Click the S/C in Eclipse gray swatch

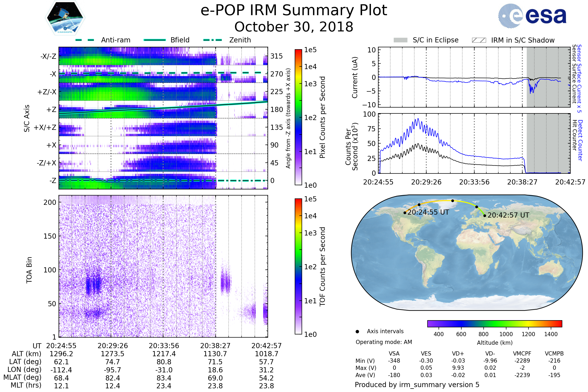point(400,40)
